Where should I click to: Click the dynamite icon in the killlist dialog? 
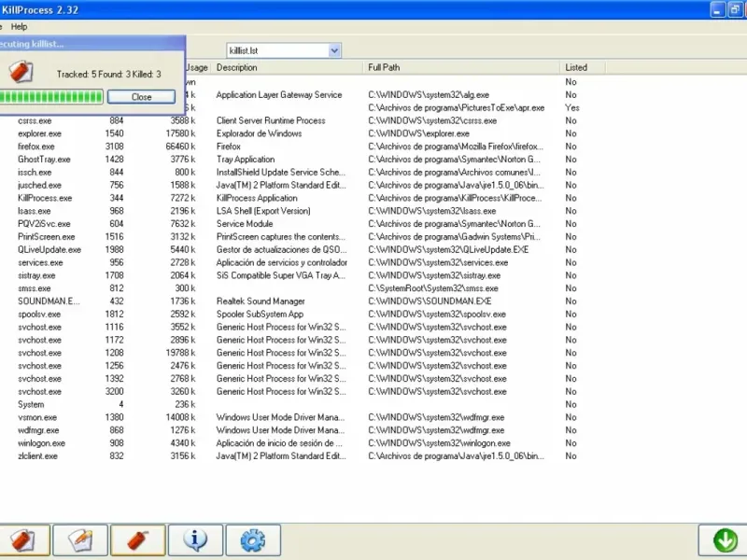click(x=21, y=72)
